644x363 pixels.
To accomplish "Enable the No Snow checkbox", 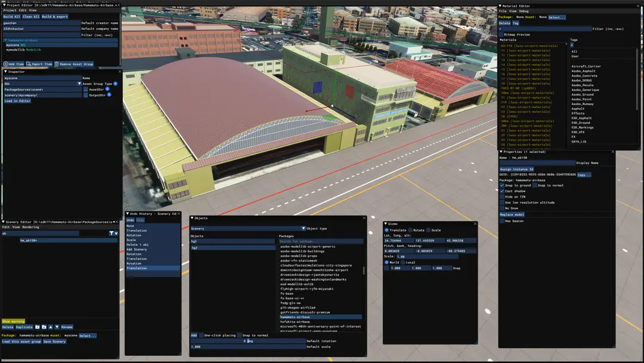I will pyautogui.click(x=502, y=208).
